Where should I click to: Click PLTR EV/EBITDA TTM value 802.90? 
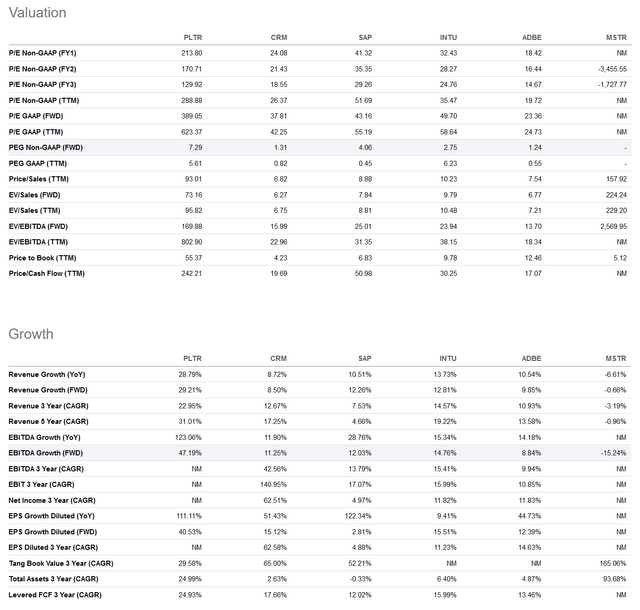192,242
